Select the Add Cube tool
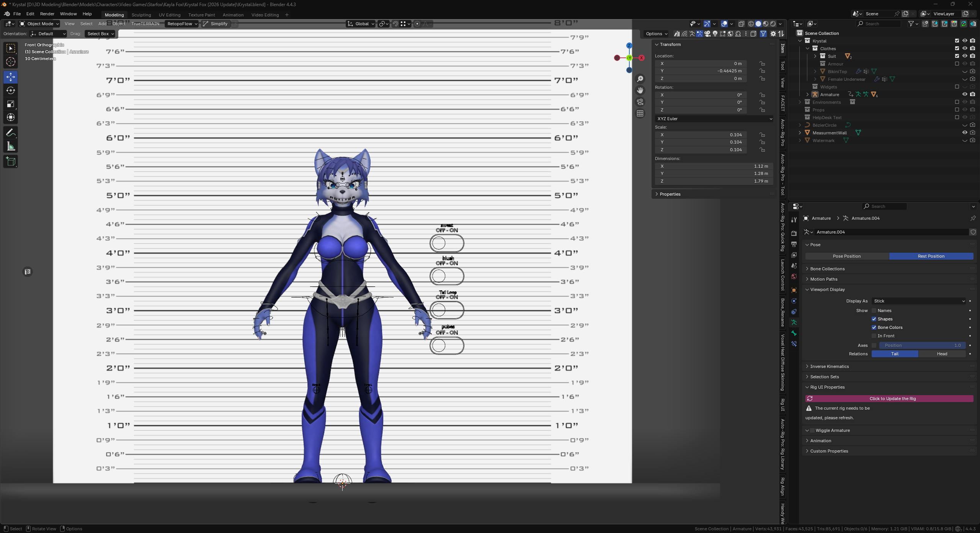Screen dimensions: 980x533 click(x=11, y=162)
